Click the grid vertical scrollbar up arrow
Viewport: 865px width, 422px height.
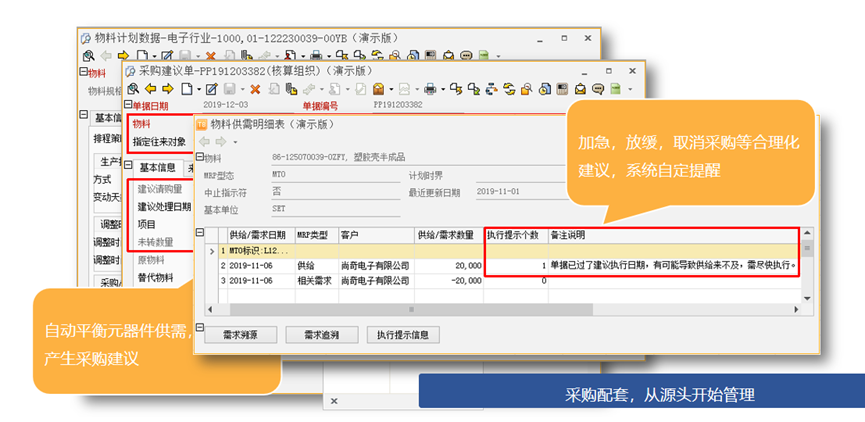tap(807, 233)
